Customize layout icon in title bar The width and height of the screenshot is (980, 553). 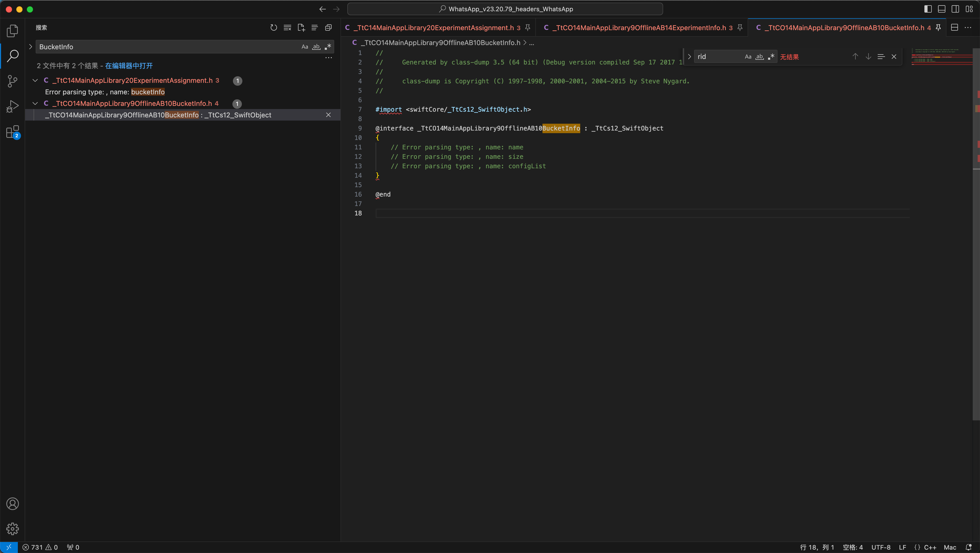[x=969, y=9]
